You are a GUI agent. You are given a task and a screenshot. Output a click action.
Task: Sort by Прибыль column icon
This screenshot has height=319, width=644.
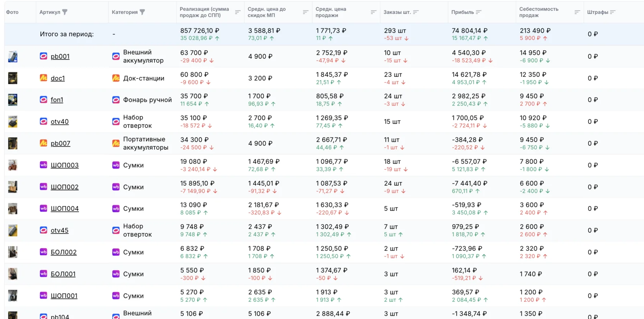point(478,12)
